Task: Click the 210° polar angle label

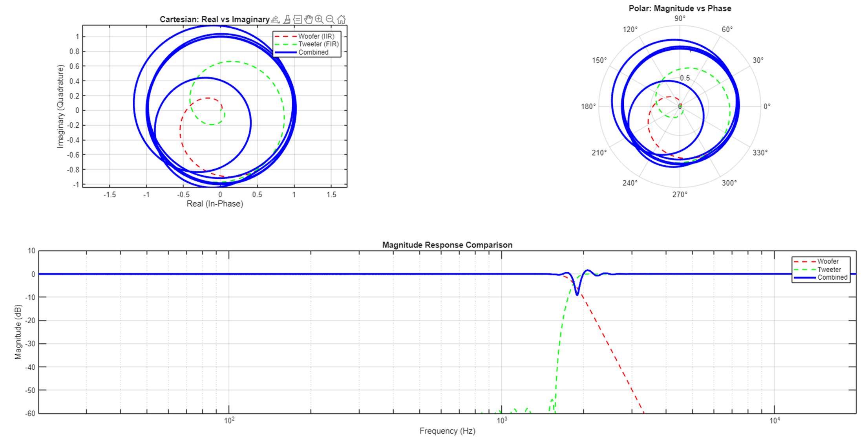Action: 599,152
